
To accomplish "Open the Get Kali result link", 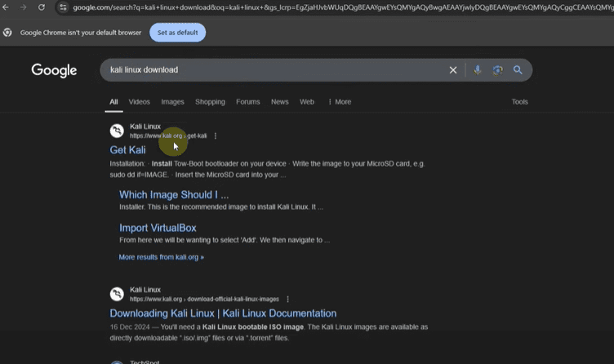I will tap(127, 150).
